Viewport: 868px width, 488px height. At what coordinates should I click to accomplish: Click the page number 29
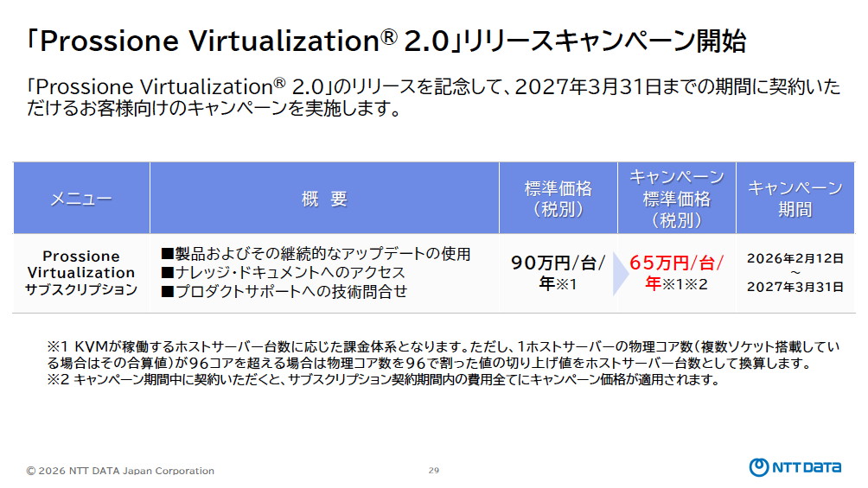click(x=434, y=471)
